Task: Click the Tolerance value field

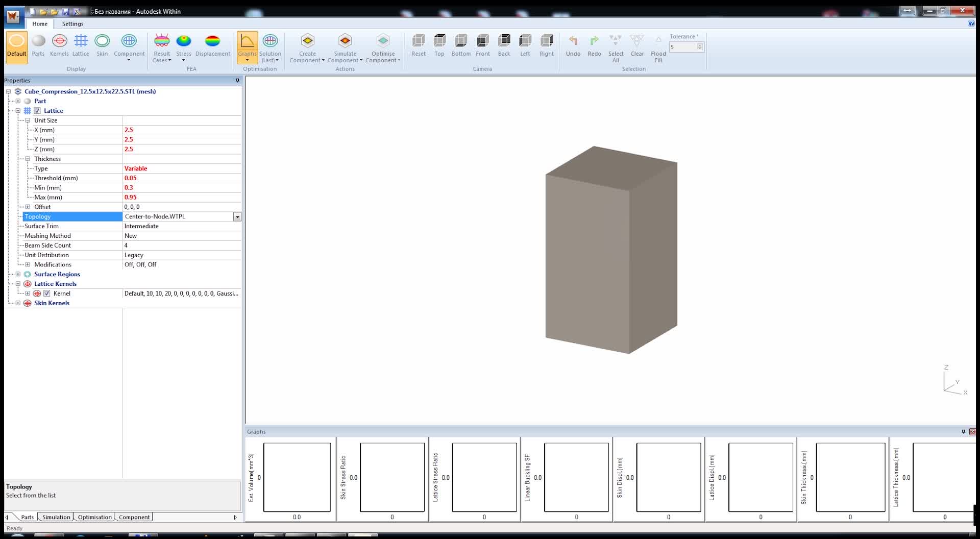Action: pyautogui.click(x=682, y=47)
